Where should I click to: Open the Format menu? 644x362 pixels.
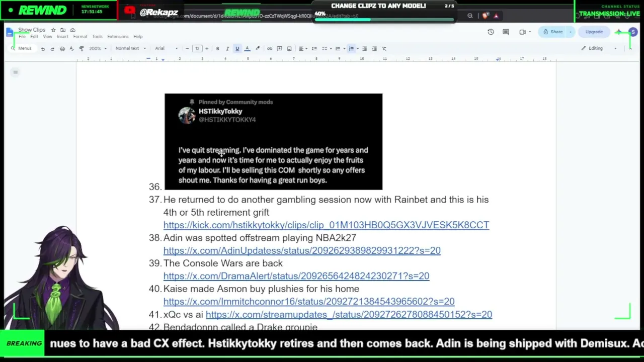pos(80,37)
